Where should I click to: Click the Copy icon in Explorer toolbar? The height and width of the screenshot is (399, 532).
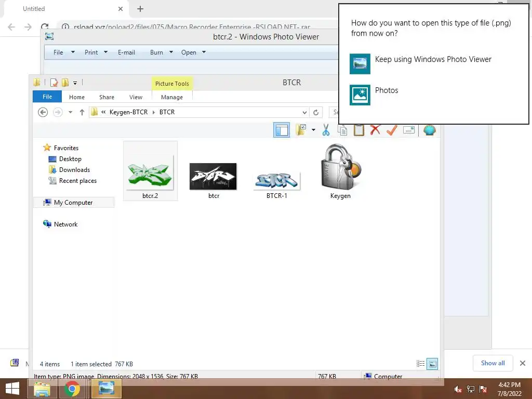point(342,130)
